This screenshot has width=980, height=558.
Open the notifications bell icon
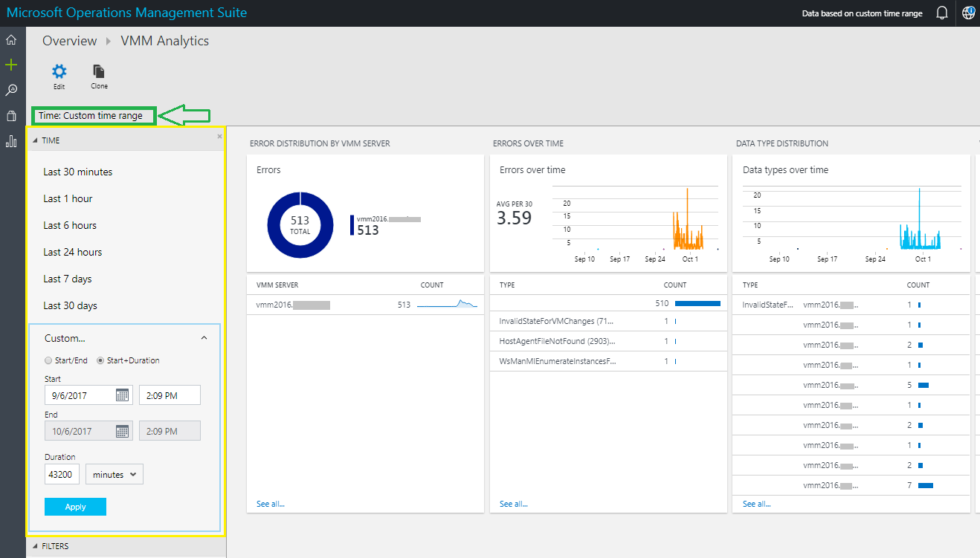click(942, 13)
